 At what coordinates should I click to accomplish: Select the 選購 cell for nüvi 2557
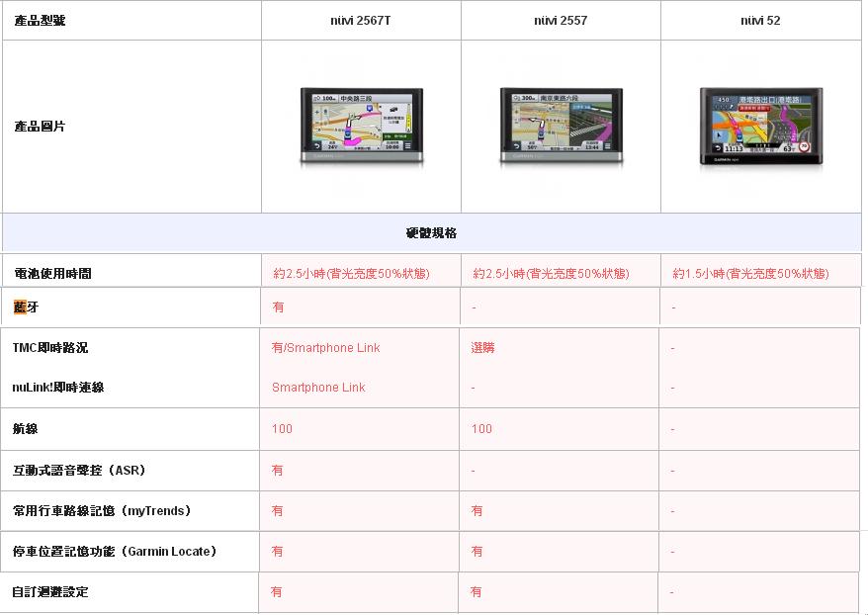click(x=482, y=348)
